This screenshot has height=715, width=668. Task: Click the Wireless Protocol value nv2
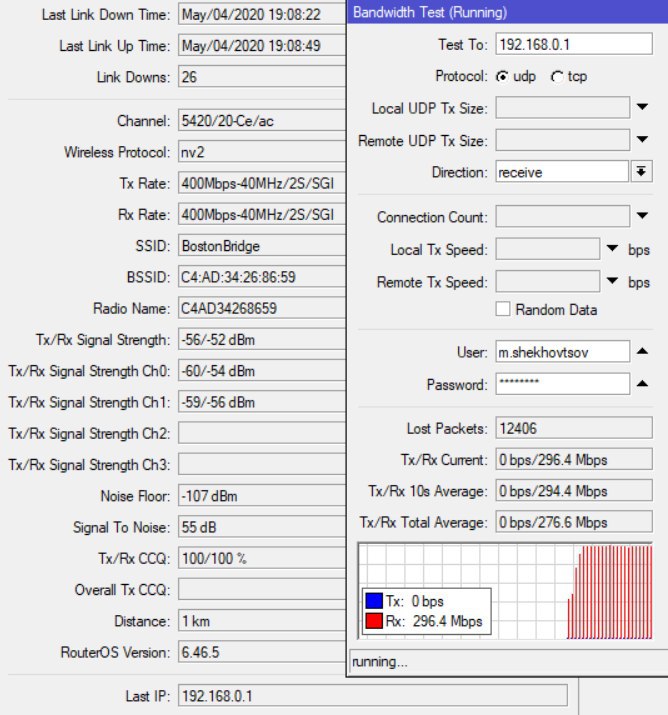click(262, 152)
